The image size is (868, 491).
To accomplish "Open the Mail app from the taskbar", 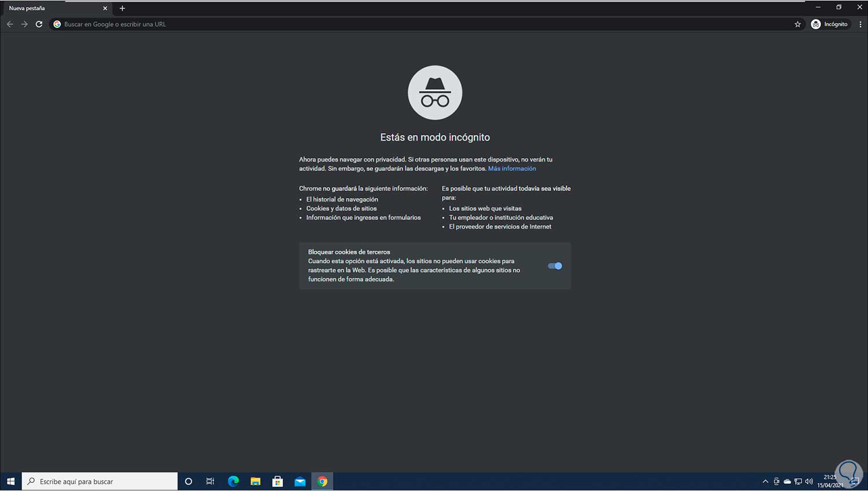I will (300, 481).
